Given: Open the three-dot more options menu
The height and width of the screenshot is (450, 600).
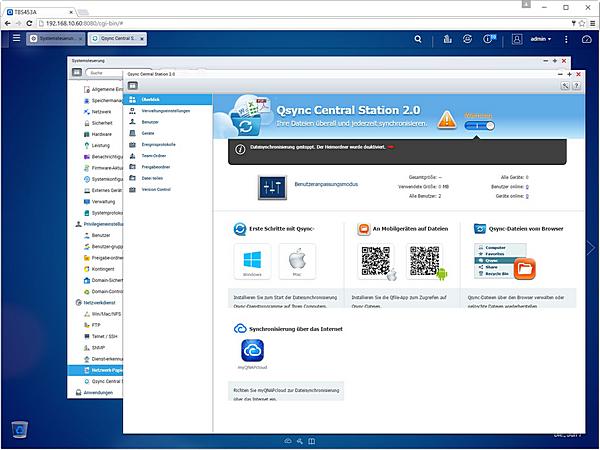Looking at the screenshot, I should point(566,39).
